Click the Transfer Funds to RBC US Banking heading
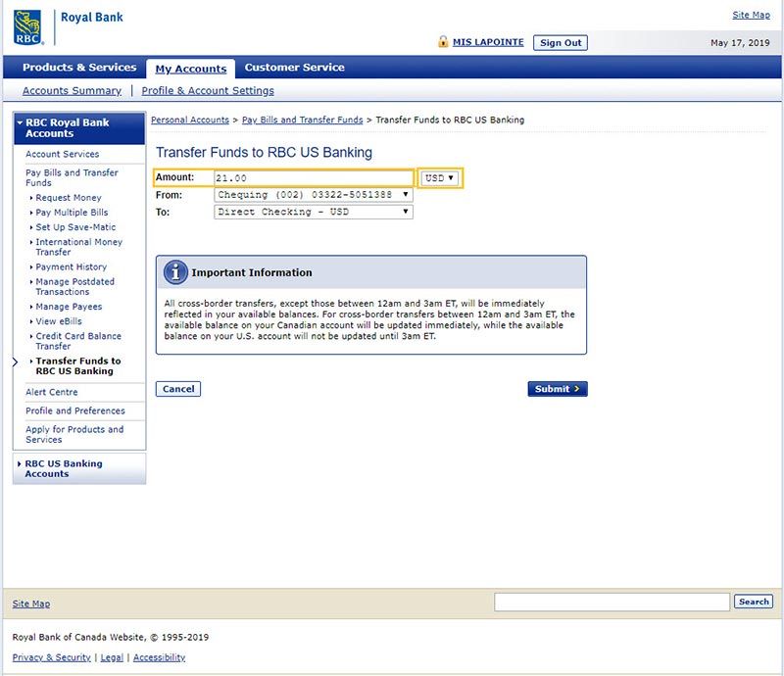This screenshot has width=784, height=676. click(264, 152)
